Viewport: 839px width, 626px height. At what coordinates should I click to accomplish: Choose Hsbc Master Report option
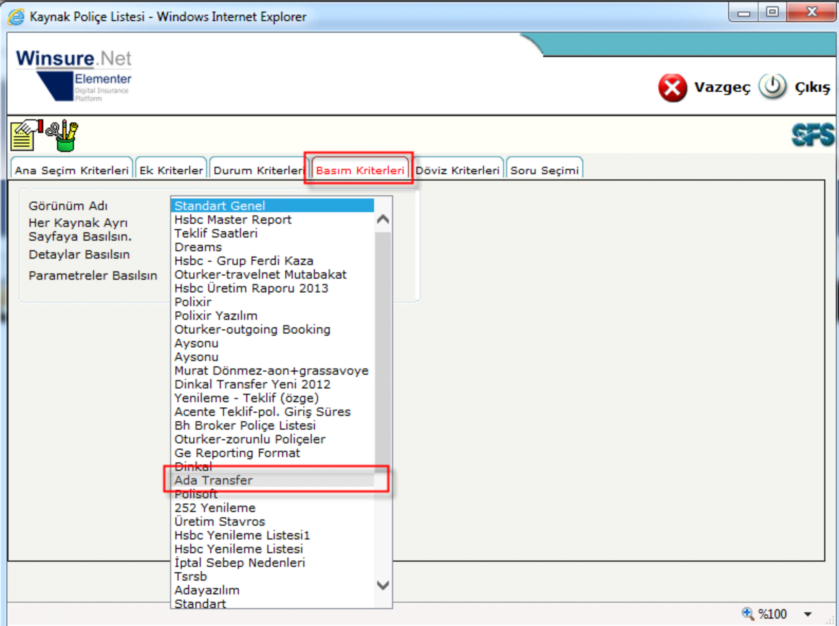coord(232,219)
